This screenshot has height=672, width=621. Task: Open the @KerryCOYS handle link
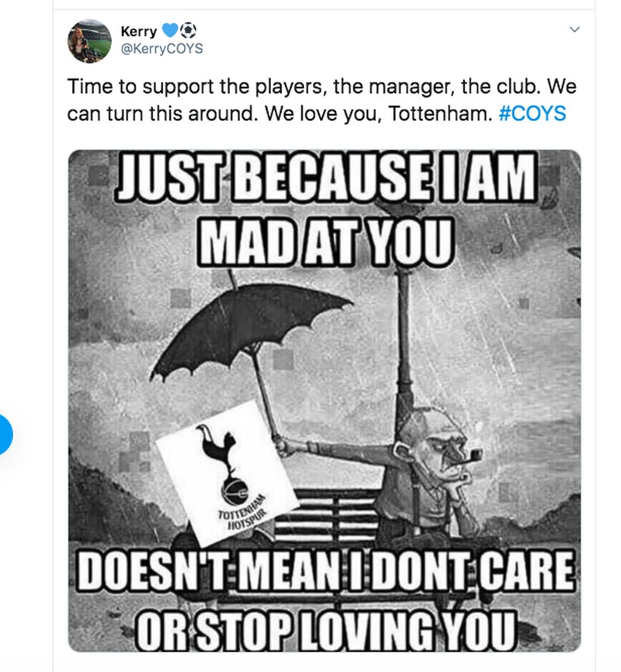[161, 49]
